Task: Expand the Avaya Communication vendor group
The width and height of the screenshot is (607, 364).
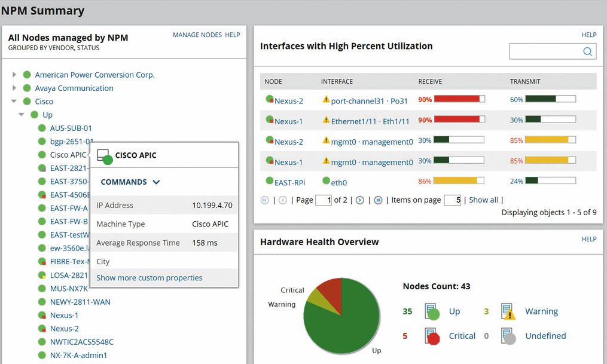Action: 14,88
